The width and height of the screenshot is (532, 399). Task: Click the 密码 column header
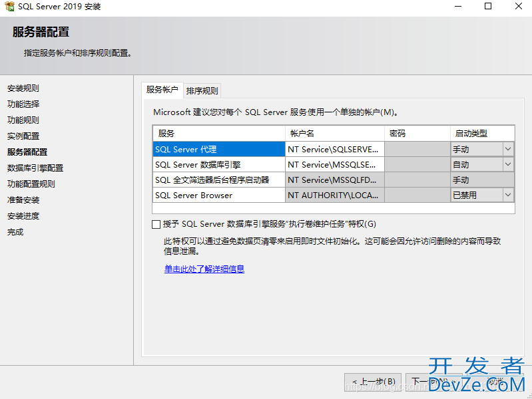click(x=417, y=133)
